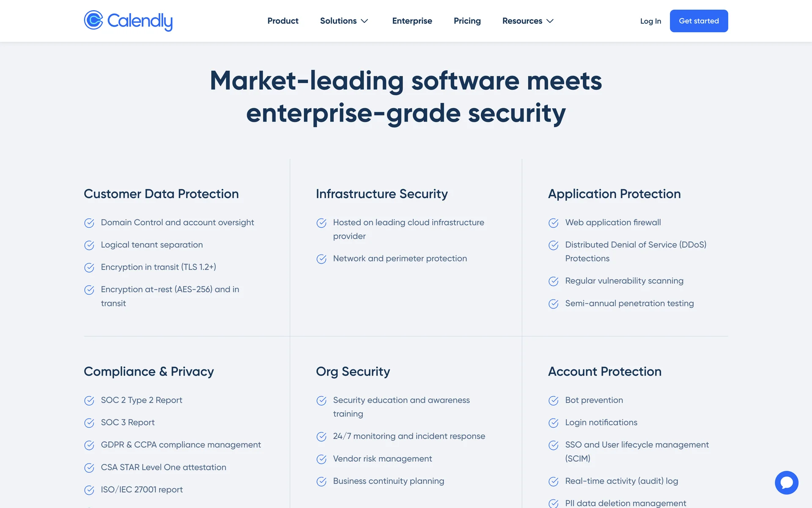Click checkmark beside Logical tenant separation
812x508 pixels.
pos(89,246)
